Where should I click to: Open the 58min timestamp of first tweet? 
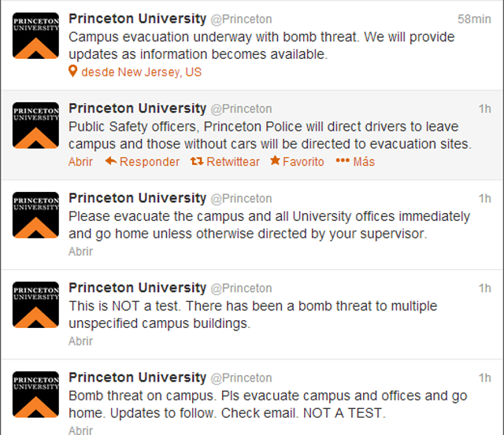coord(474,19)
